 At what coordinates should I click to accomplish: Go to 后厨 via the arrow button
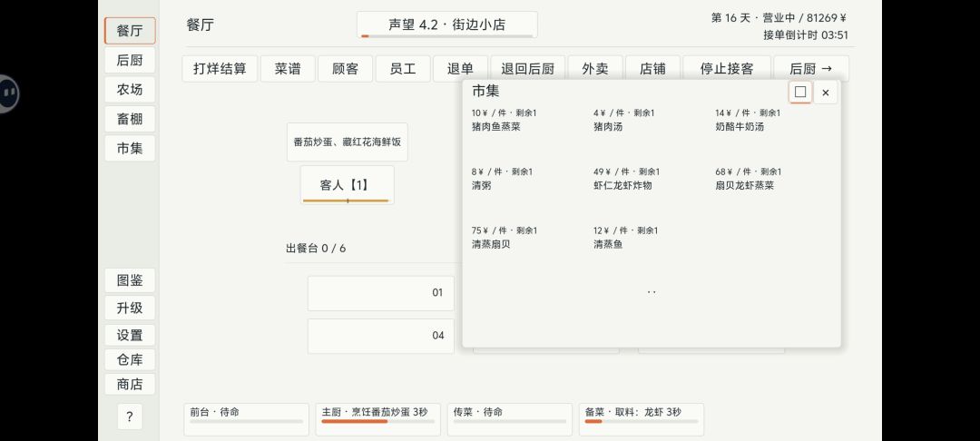tap(811, 69)
